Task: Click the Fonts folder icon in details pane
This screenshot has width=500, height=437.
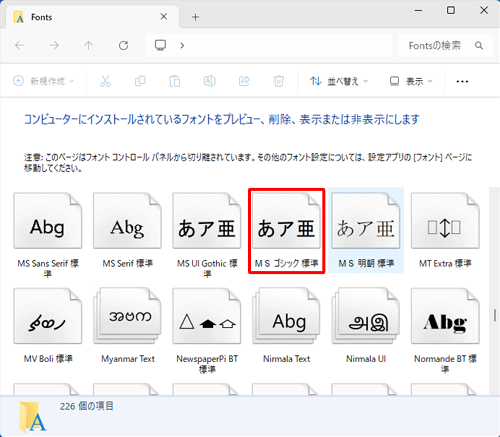Action: 32,417
